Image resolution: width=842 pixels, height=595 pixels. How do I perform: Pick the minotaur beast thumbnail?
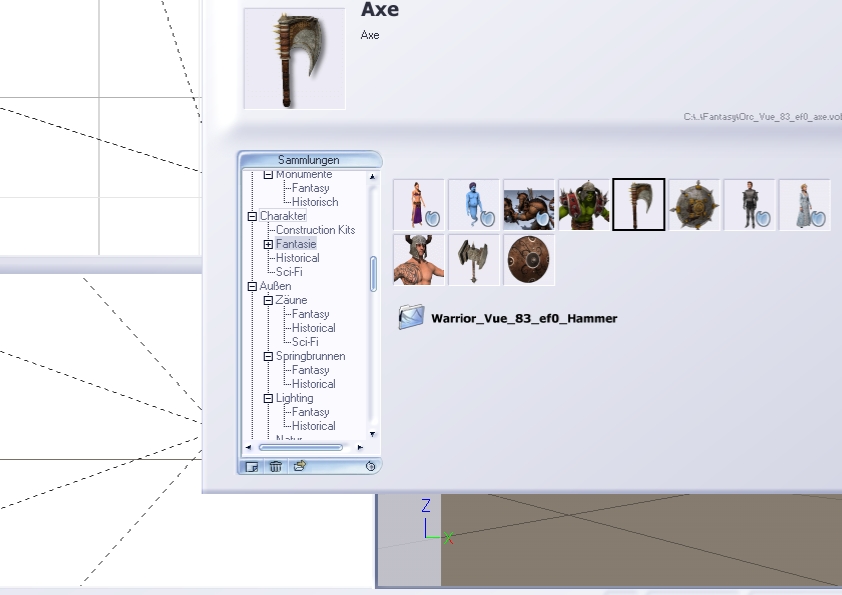coord(529,205)
